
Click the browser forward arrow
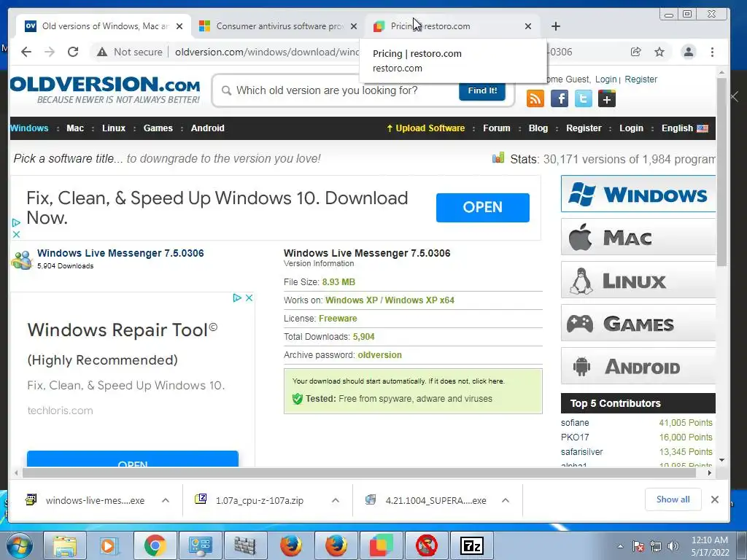coord(50,52)
